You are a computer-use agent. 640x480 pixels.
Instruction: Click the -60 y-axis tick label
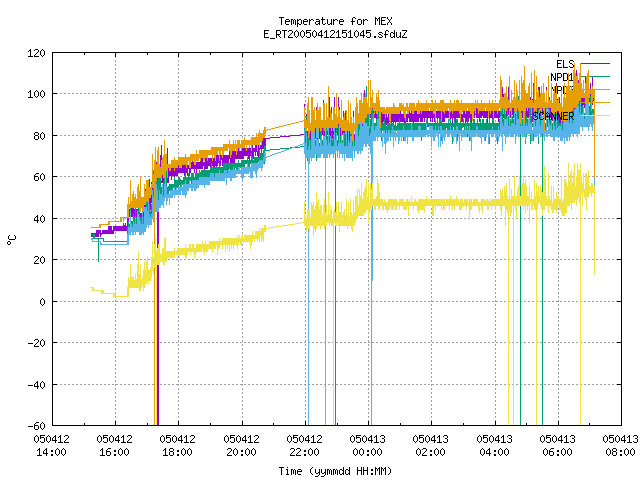(37, 426)
